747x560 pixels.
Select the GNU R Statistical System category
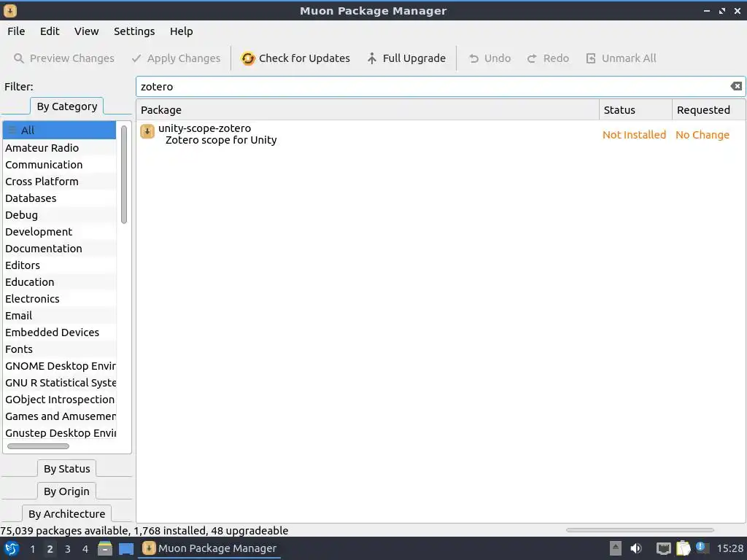(60, 382)
